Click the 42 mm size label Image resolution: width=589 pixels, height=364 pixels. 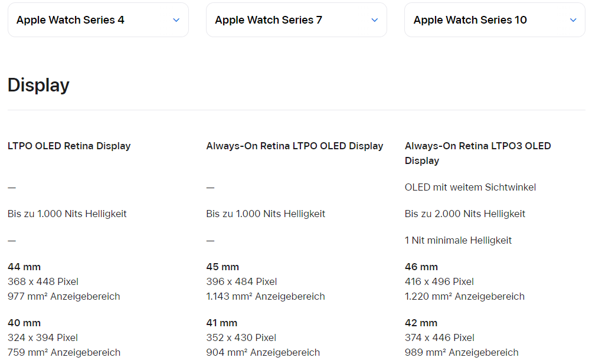421,323
